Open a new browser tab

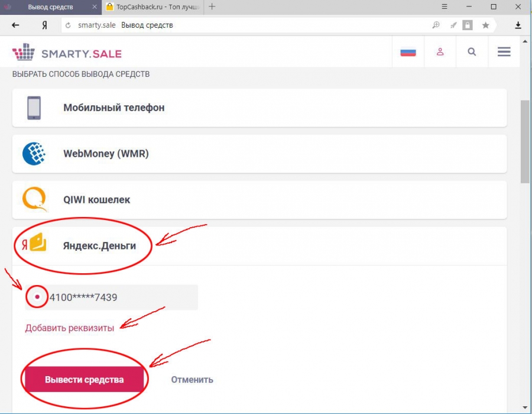(x=212, y=7)
